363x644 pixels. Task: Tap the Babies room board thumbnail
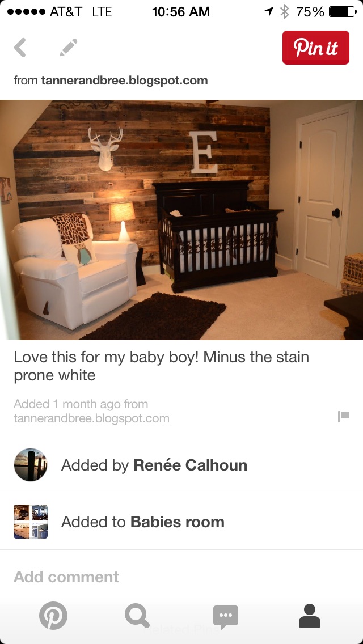[31, 522]
